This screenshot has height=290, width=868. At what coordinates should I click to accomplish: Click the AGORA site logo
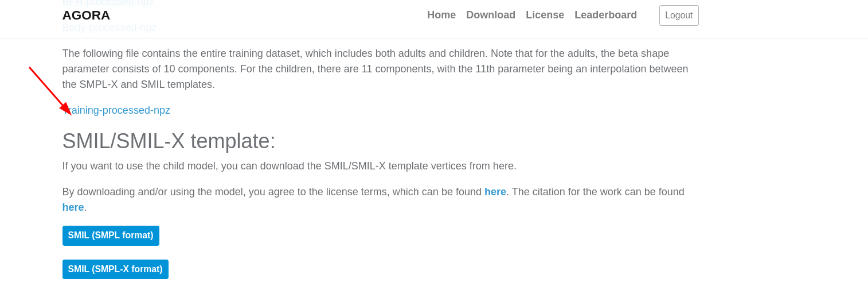click(86, 16)
